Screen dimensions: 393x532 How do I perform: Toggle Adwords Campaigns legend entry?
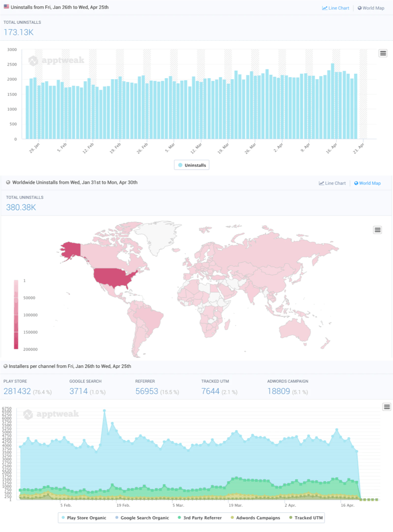[x=256, y=518]
